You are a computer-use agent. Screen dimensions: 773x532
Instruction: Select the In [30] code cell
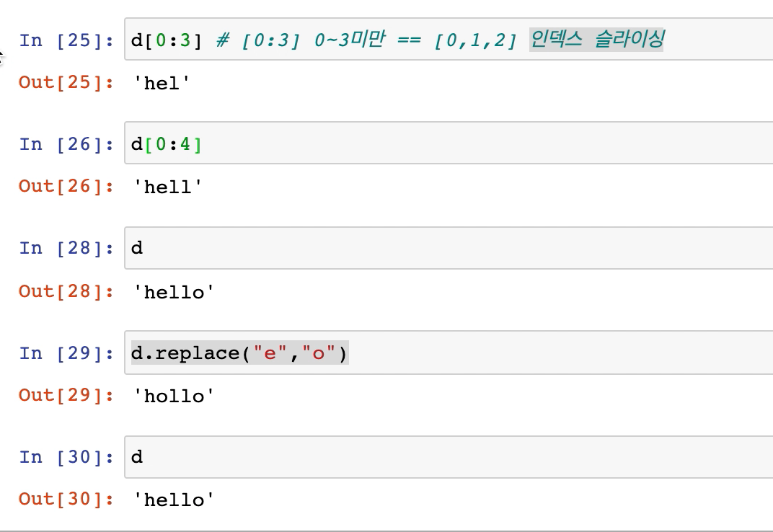(x=449, y=457)
